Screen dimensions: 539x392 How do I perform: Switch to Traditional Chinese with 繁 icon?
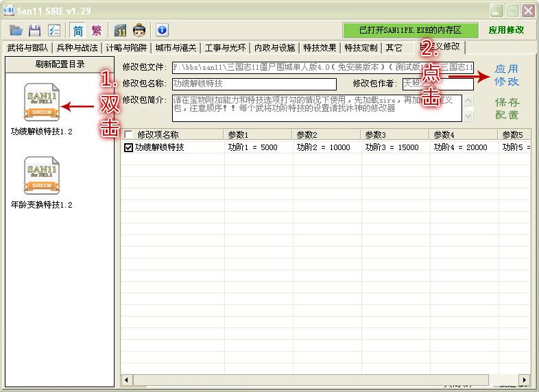(97, 30)
